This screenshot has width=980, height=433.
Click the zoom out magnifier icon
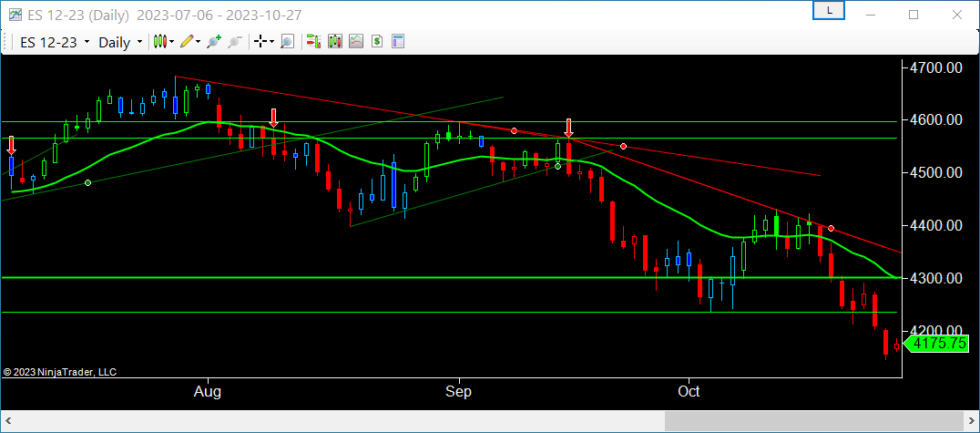(235, 42)
